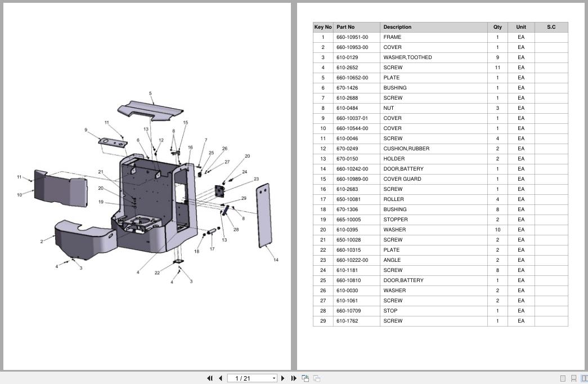
Task: Select part number 660-10037-01
Action: coord(352,118)
